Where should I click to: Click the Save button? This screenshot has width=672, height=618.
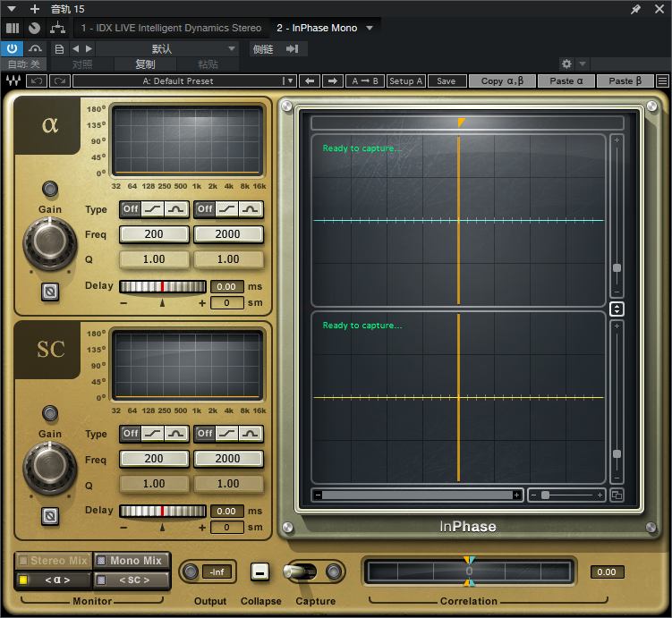point(447,81)
